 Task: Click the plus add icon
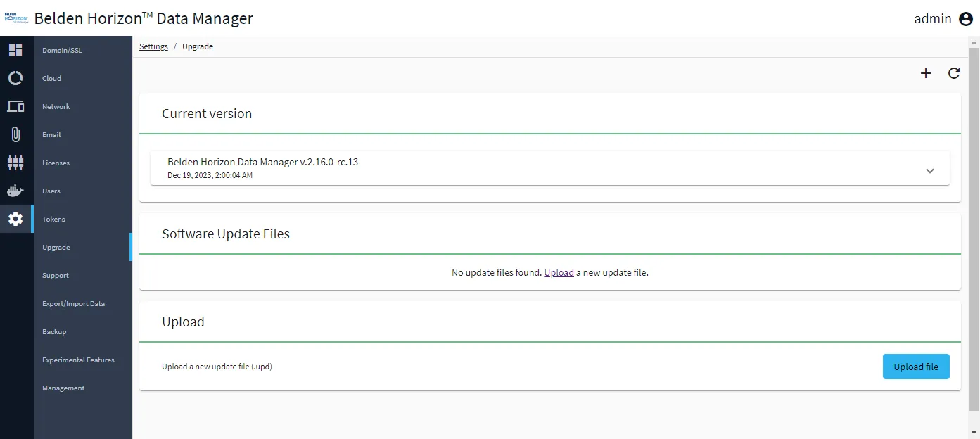tap(926, 73)
